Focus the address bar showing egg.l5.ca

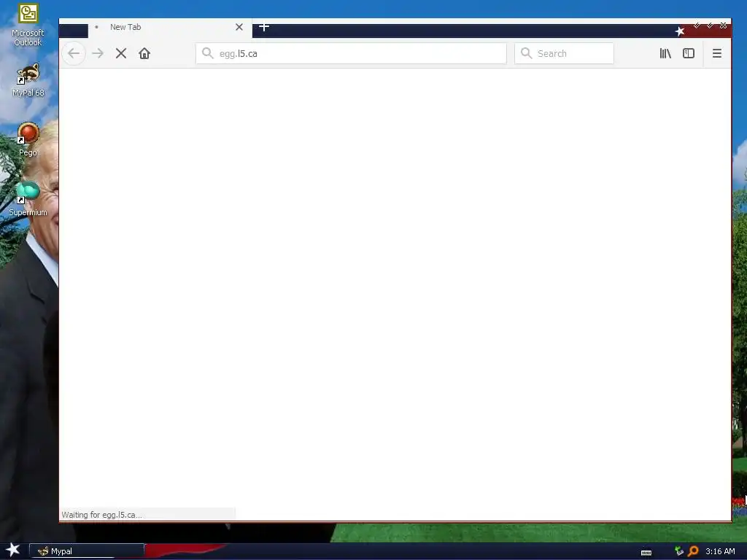coord(351,53)
